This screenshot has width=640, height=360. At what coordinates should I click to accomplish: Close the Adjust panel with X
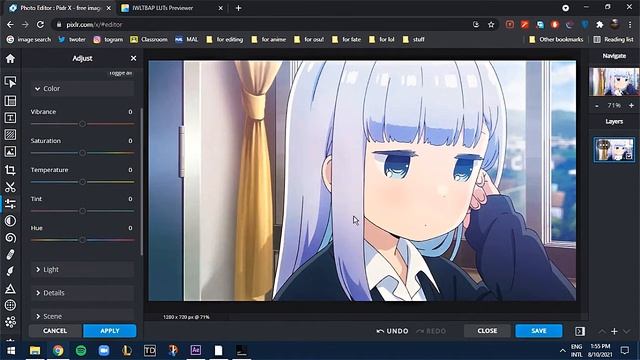133,58
